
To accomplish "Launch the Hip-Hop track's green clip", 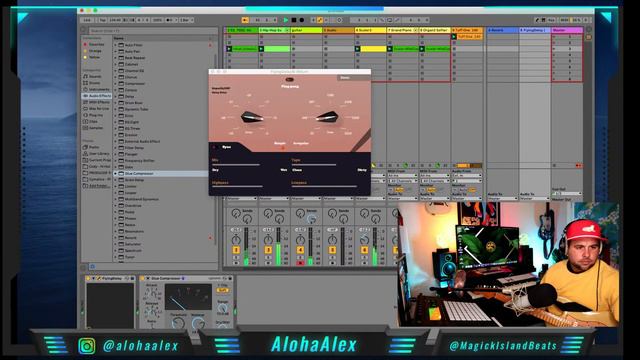I will [261, 49].
